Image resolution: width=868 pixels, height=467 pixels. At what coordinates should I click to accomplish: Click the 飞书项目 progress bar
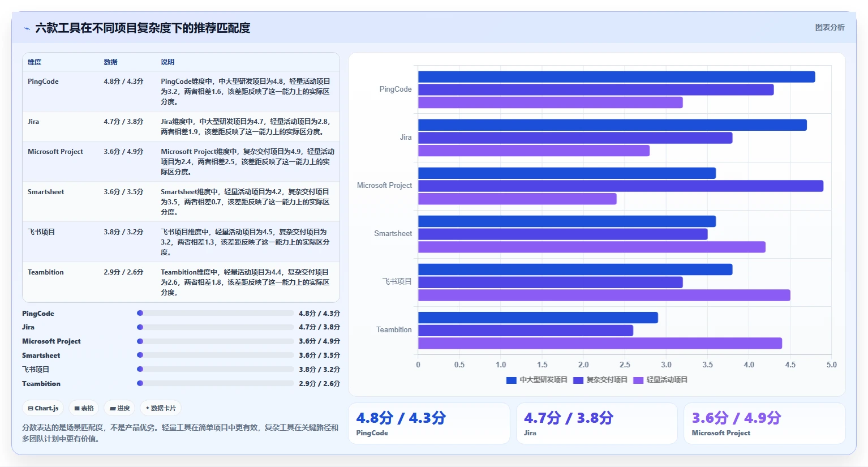pyautogui.click(x=216, y=369)
